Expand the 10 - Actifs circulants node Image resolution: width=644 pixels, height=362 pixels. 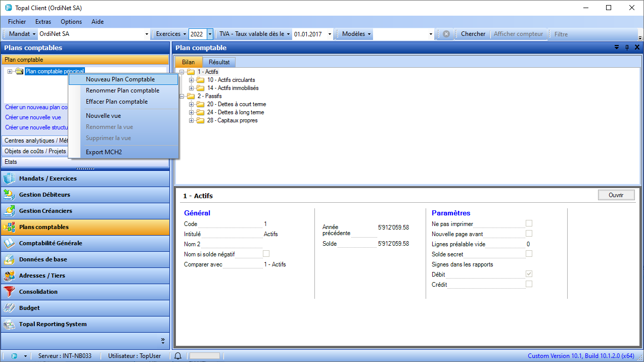click(x=192, y=80)
